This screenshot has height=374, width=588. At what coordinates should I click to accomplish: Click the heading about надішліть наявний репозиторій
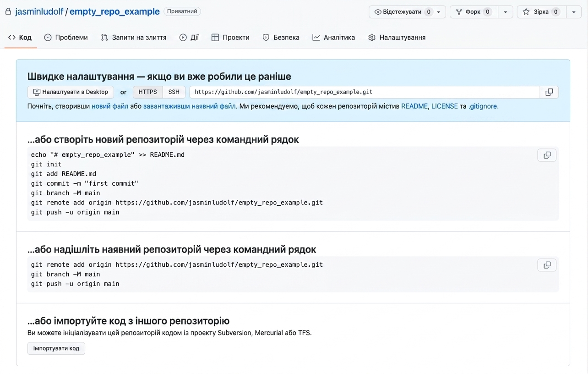click(x=172, y=249)
